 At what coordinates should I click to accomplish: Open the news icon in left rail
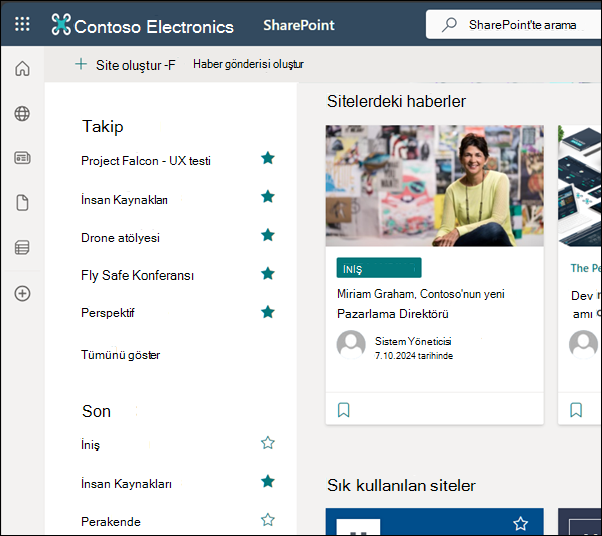pos(22,158)
